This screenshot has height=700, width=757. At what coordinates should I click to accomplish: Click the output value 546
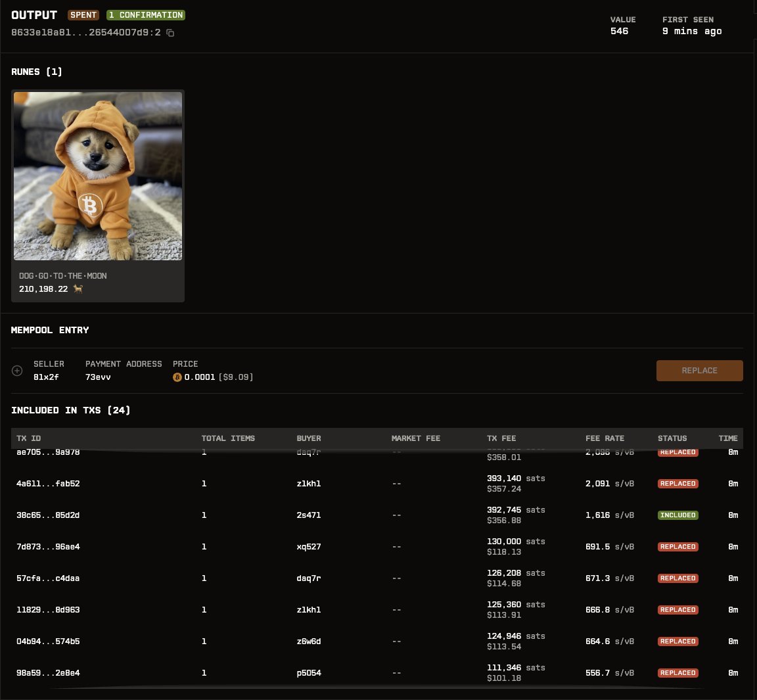click(x=619, y=31)
